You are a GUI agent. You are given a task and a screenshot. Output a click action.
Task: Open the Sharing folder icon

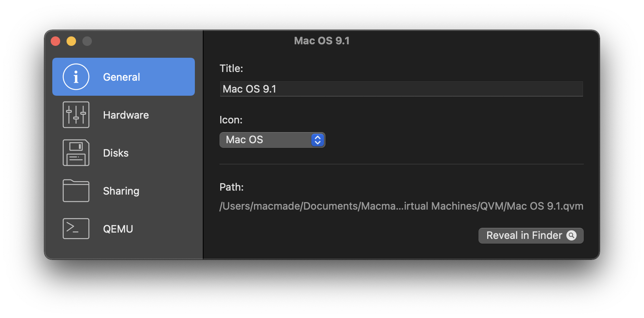(76, 191)
